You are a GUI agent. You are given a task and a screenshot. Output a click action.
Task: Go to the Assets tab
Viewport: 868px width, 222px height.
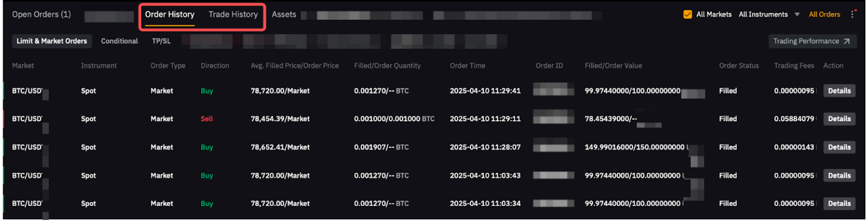(x=284, y=15)
